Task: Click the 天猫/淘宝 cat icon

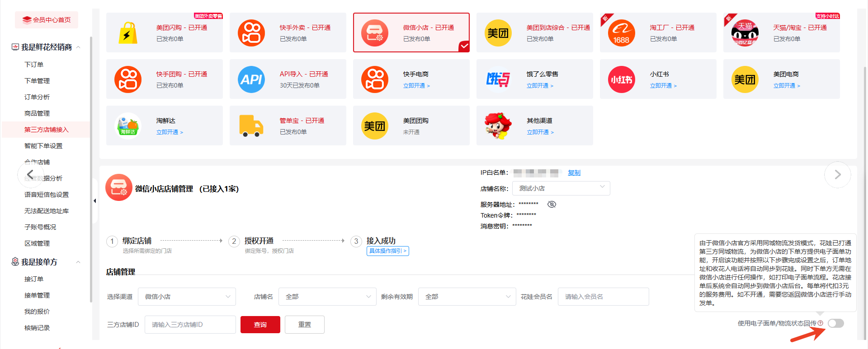Action: pyautogui.click(x=745, y=33)
